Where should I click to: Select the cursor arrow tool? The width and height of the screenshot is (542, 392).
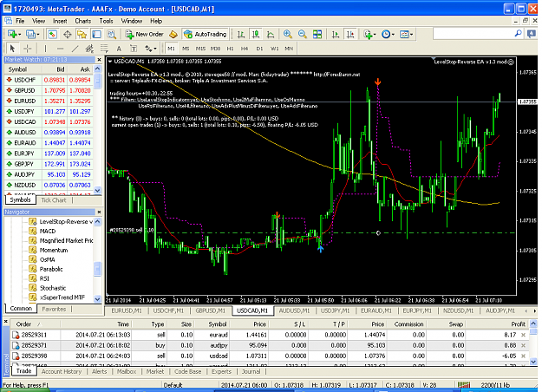[x=12, y=49]
